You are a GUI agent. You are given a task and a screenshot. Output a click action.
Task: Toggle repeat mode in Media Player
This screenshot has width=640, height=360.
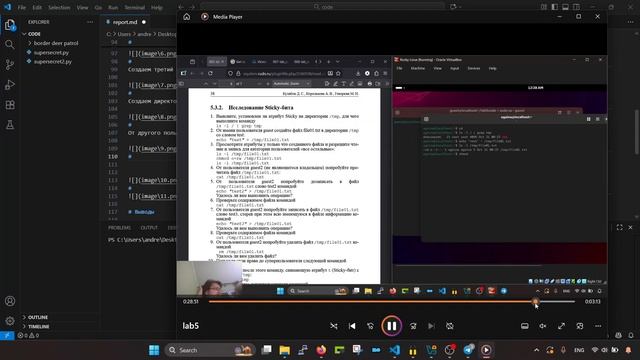click(x=450, y=326)
